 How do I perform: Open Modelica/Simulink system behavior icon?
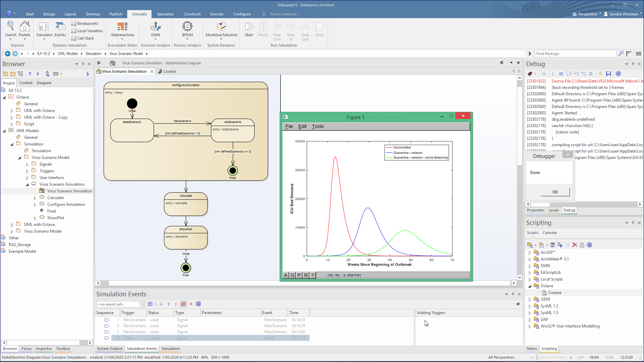pos(221,27)
